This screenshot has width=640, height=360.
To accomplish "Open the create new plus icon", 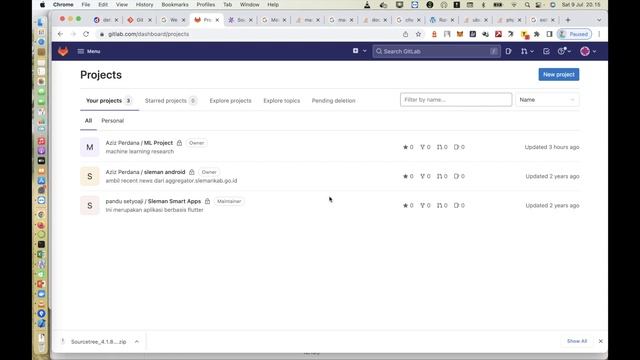I will pos(356,51).
